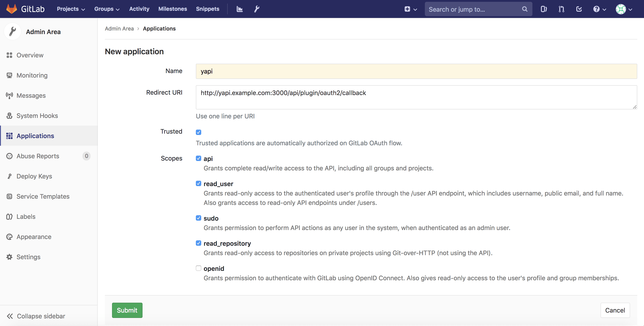Click the to-do list icon
This screenshot has height=326, width=644.
(579, 9)
